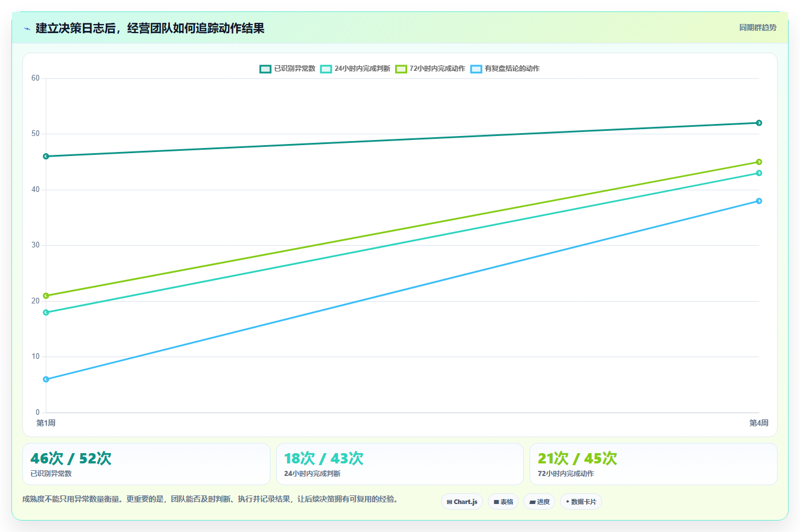
Task: Toggle the 有复盘结论的动作 legend series
Action: point(505,69)
